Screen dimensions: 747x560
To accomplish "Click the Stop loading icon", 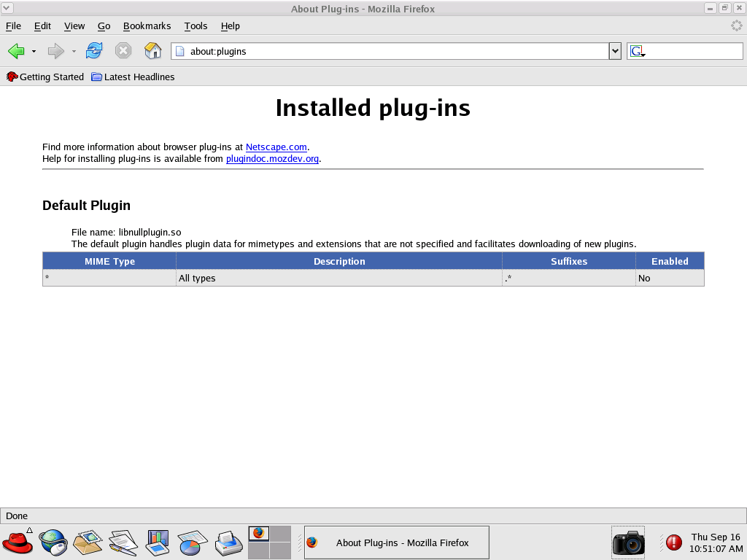I will click(123, 51).
